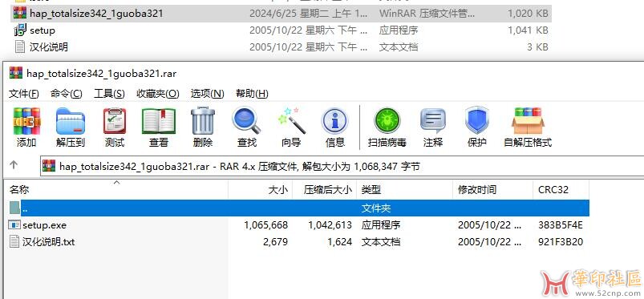
Task: Go up one level with arrow button
Action: pos(14,165)
